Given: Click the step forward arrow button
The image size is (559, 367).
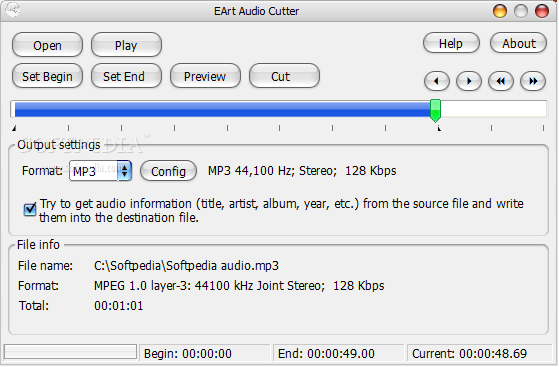Looking at the screenshot, I should (469, 81).
